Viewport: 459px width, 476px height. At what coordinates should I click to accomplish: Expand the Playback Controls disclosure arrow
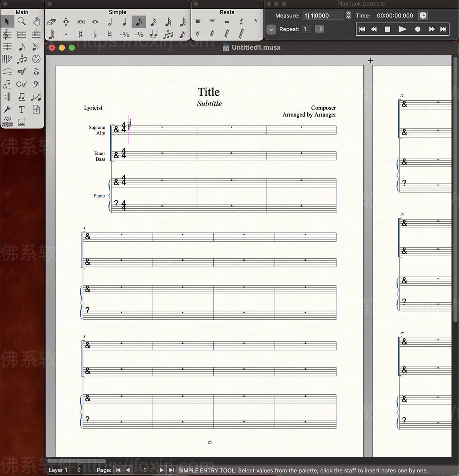[271, 29]
